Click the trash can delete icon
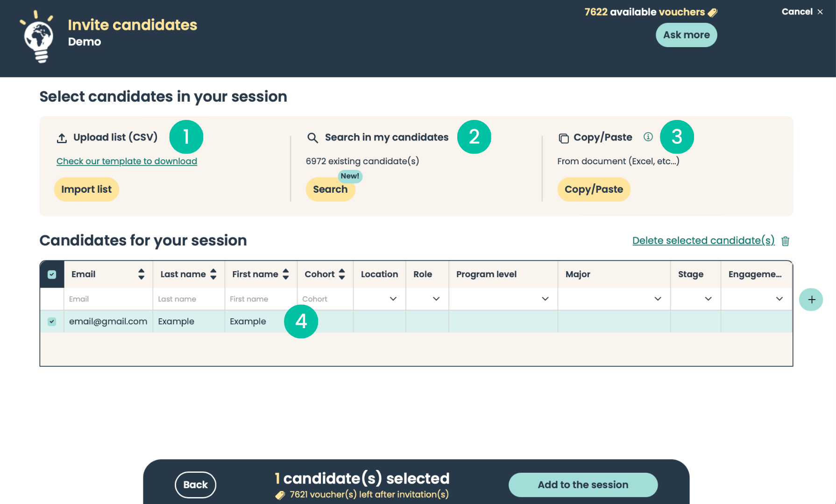This screenshot has height=504, width=836. tap(785, 241)
